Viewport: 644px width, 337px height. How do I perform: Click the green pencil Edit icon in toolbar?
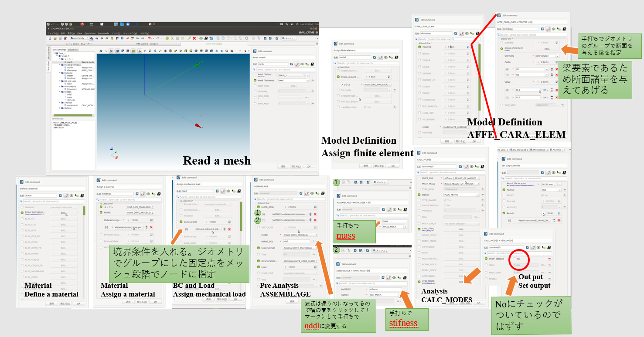coord(189,38)
